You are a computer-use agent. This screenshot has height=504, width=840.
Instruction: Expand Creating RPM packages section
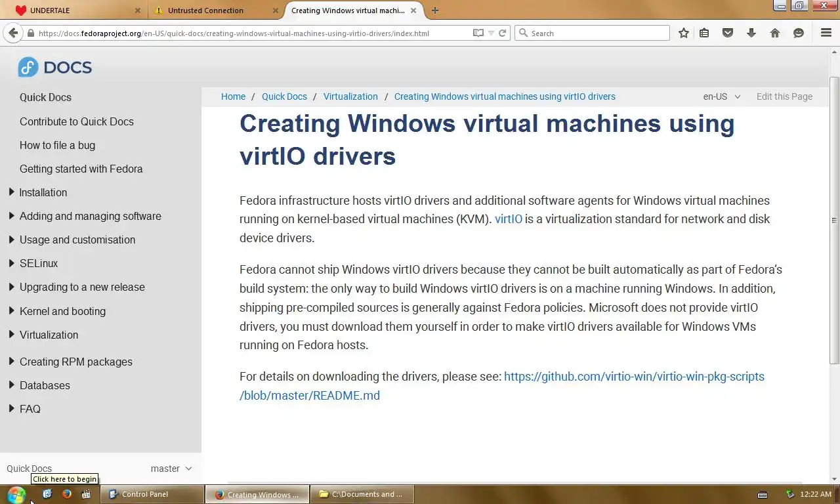click(x=12, y=362)
